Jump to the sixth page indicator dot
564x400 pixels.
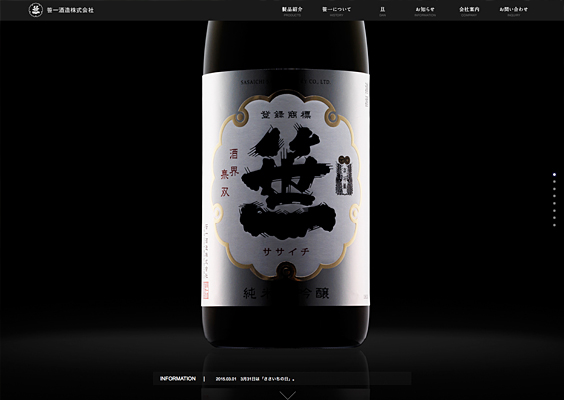tap(554, 211)
